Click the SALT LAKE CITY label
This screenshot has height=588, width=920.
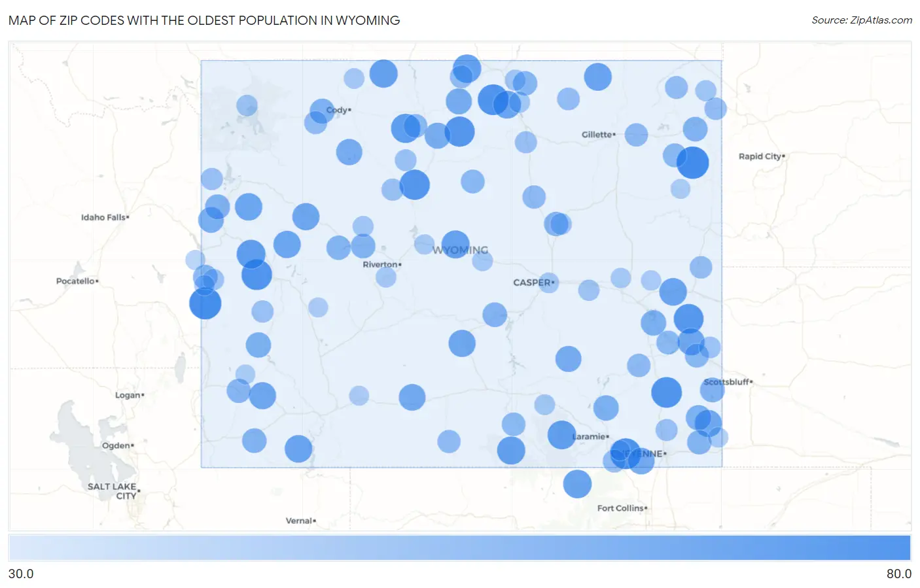(x=113, y=491)
